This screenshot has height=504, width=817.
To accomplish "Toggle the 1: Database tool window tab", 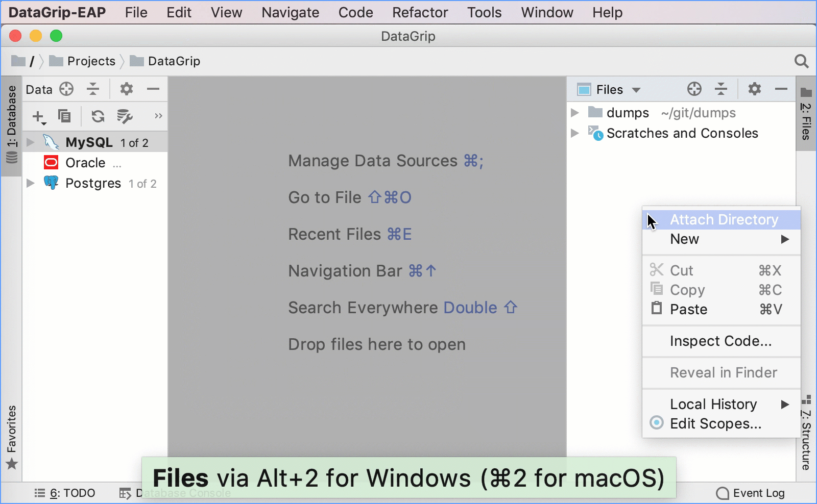I will point(11,125).
